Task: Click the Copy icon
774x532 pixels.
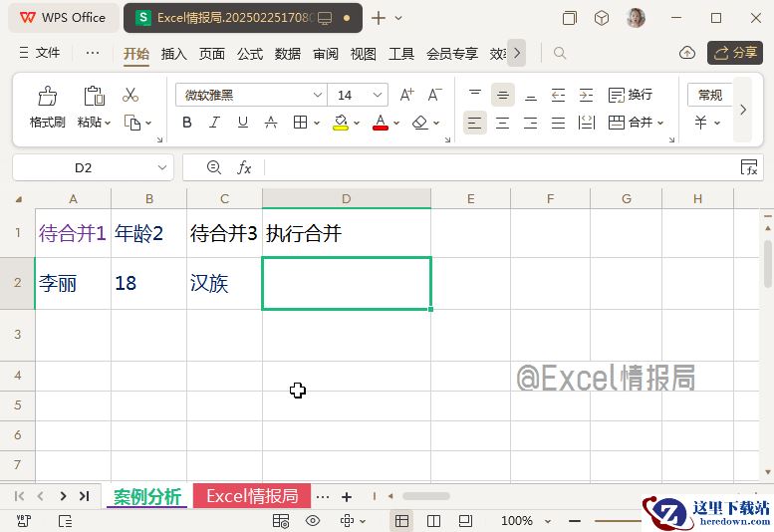Action: coord(132,123)
